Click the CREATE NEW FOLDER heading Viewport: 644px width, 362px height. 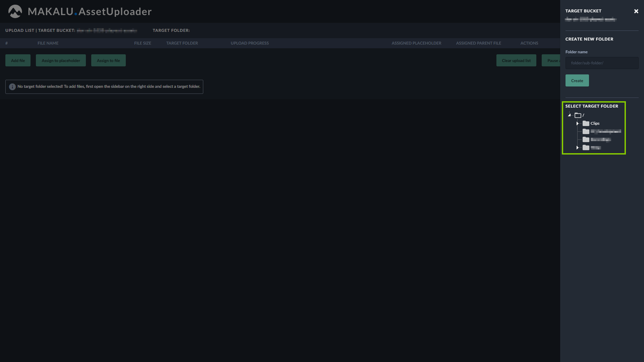point(589,39)
